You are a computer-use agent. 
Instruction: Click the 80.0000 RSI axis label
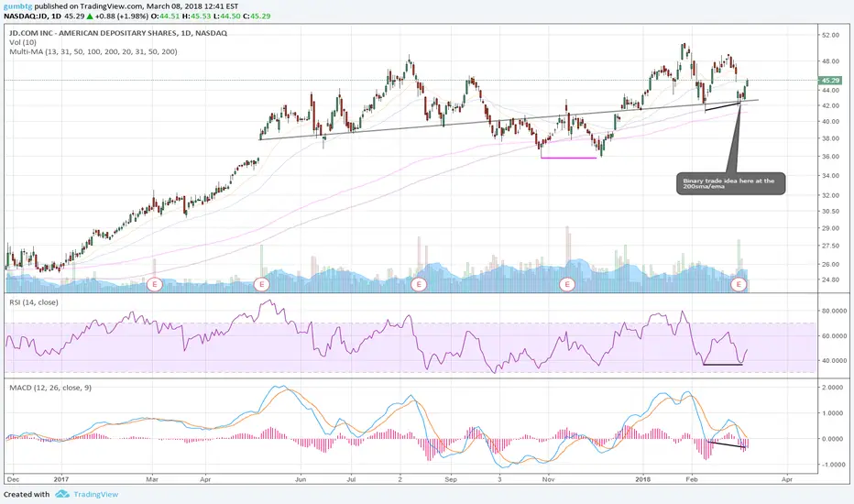(834, 312)
